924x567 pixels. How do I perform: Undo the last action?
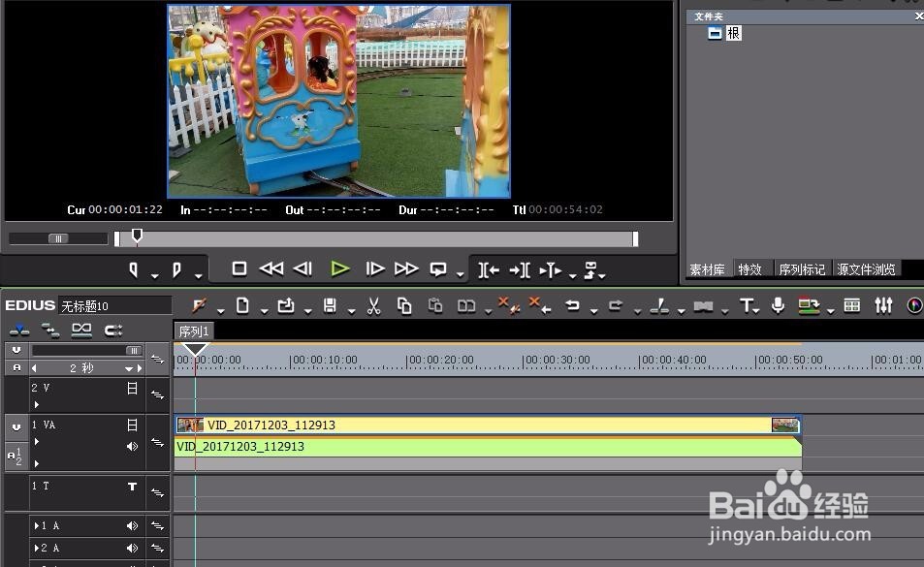tap(572, 305)
